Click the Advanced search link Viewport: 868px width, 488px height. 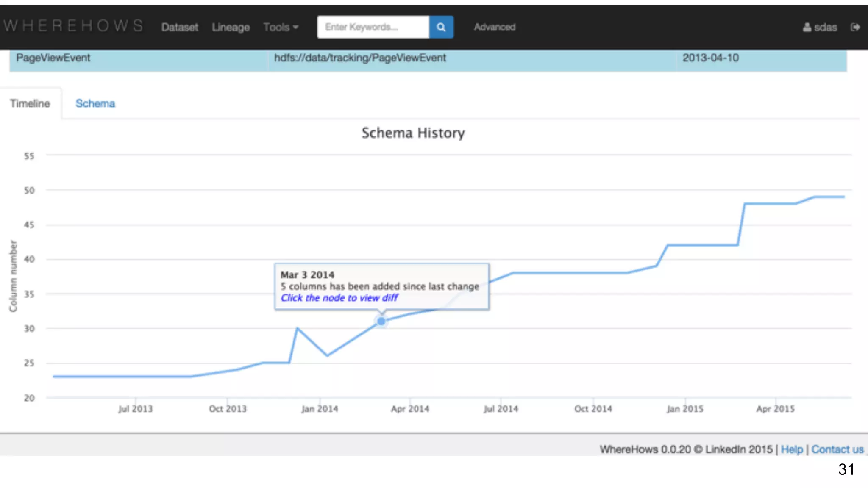coord(494,27)
